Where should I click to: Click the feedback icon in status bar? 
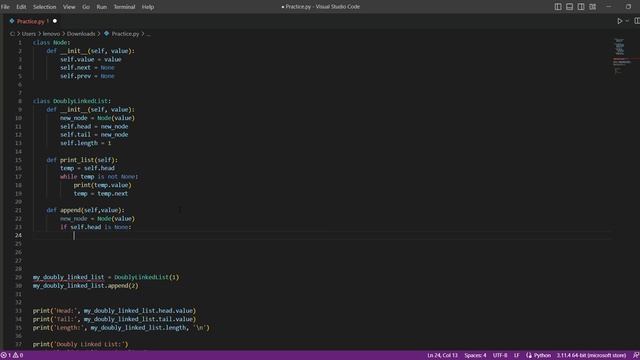[x=636, y=356]
